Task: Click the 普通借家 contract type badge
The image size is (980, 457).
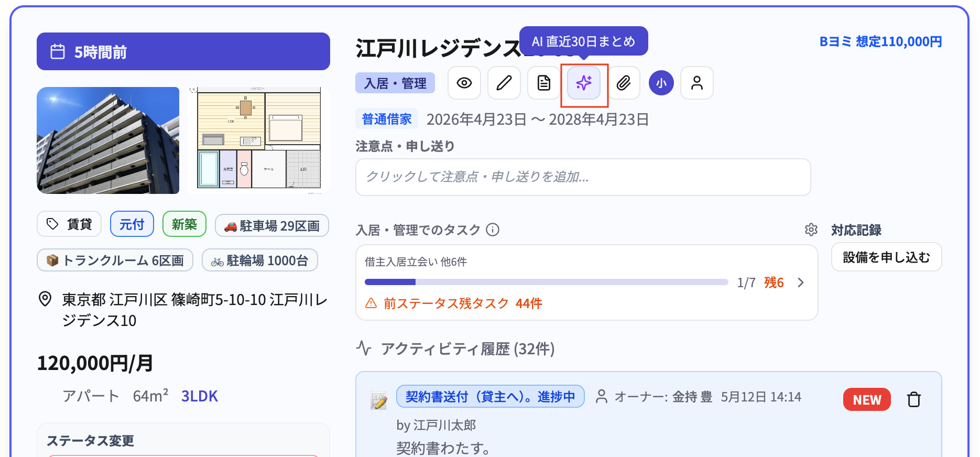Action: (x=387, y=119)
